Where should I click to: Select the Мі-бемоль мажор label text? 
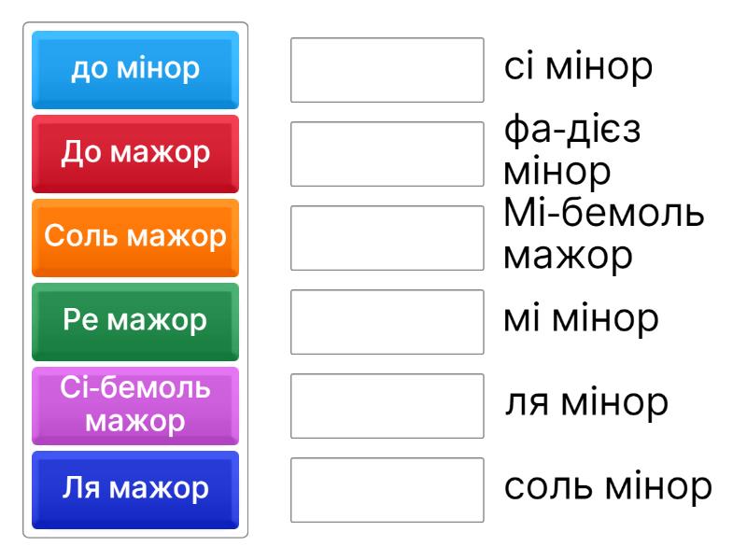[602, 237]
